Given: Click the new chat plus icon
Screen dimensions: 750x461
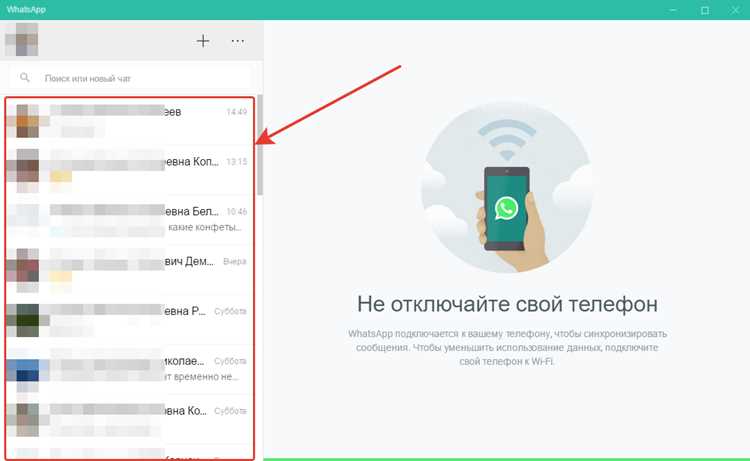Looking at the screenshot, I should click(x=203, y=41).
